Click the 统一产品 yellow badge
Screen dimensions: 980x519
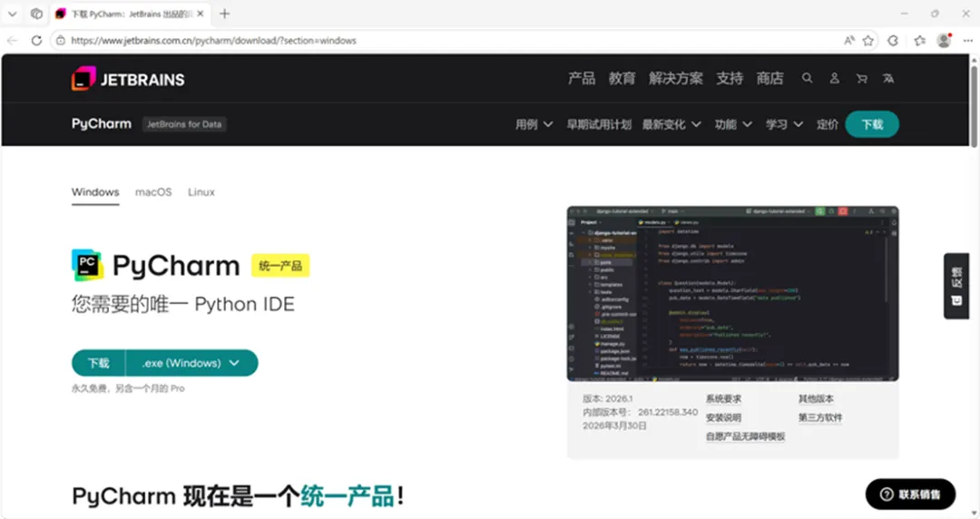[x=280, y=266]
